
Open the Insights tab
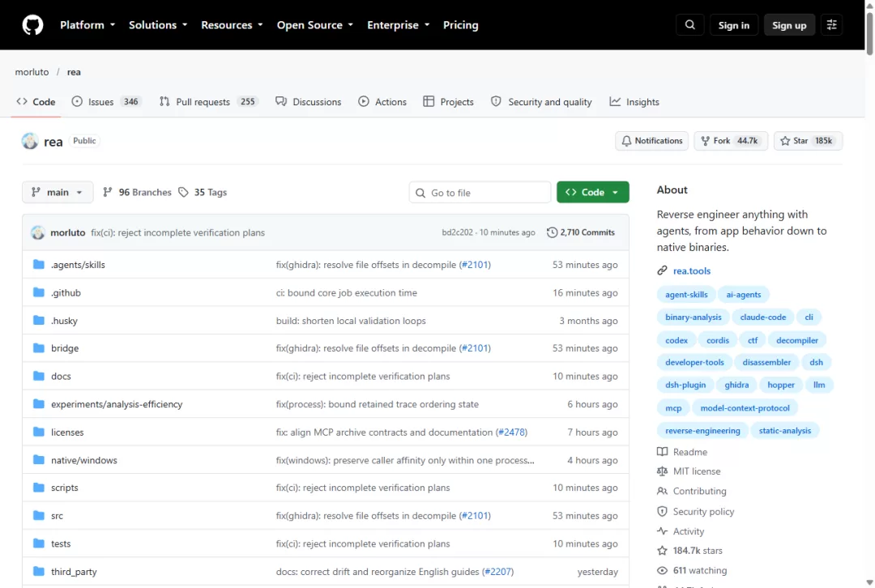click(634, 101)
